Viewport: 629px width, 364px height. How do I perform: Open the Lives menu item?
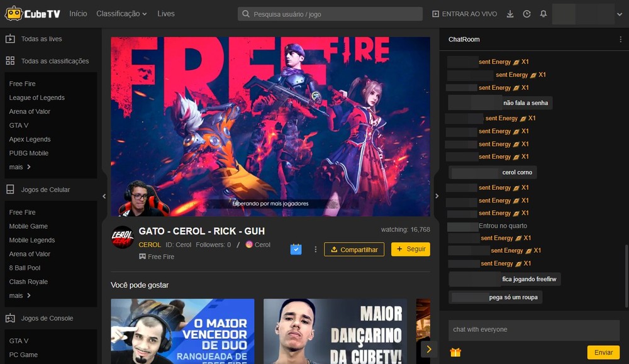165,13
